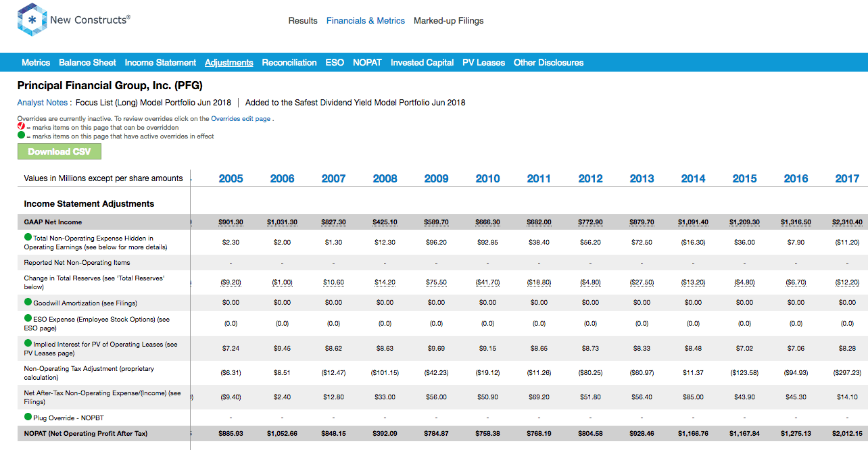The image size is (868, 450).
Task: Click the red checkmark legend icon
Action: (x=21, y=127)
